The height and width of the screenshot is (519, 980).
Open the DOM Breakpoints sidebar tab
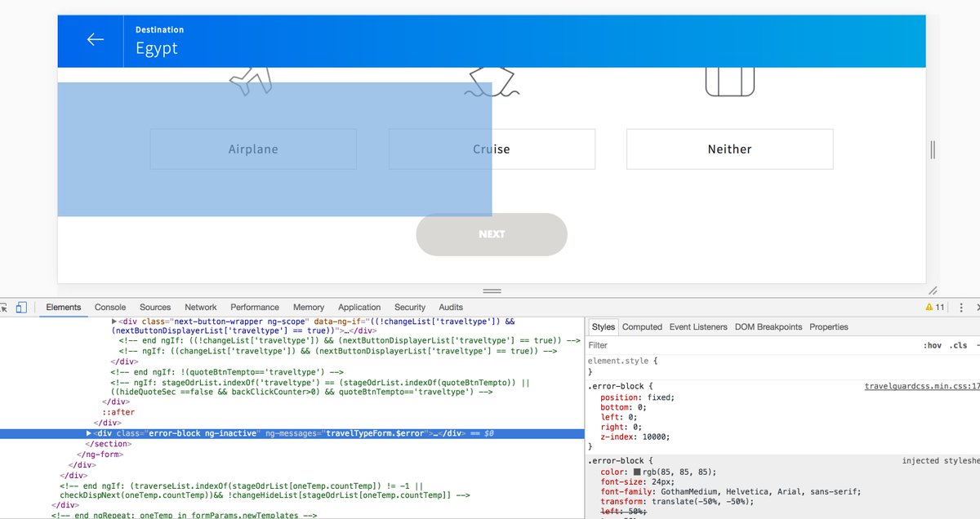(768, 326)
